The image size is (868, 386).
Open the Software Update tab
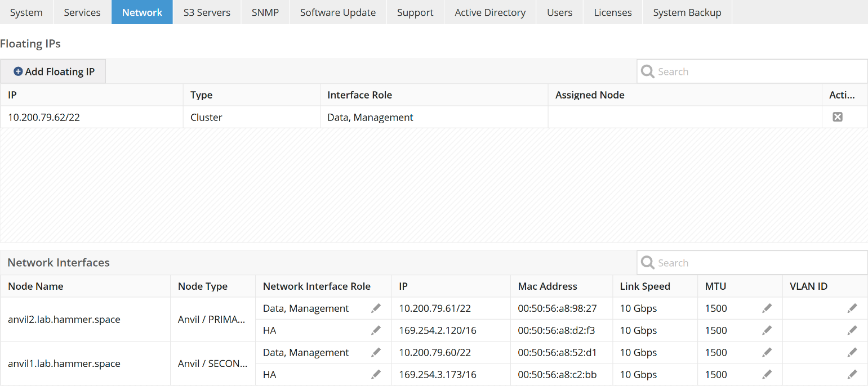point(338,12)
